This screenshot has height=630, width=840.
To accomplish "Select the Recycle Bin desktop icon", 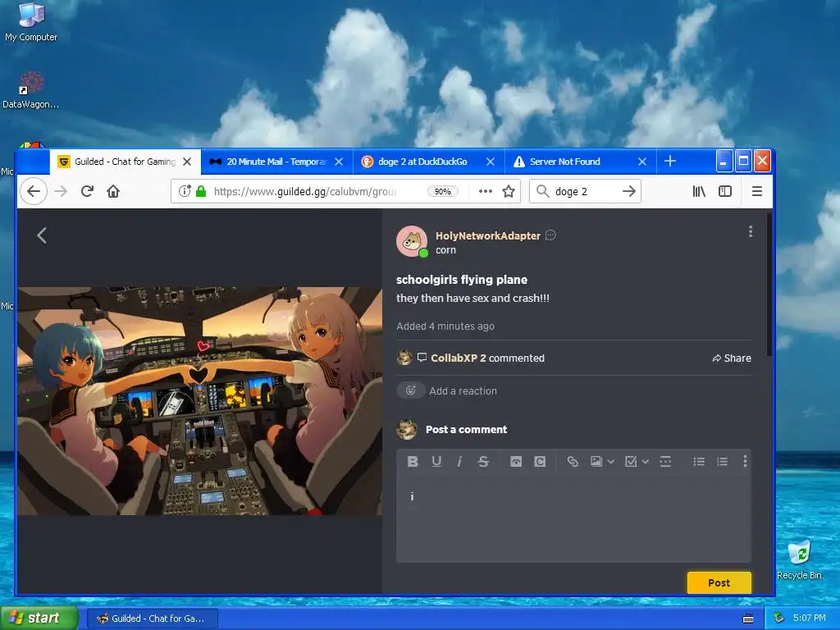I will click(799, 559).
